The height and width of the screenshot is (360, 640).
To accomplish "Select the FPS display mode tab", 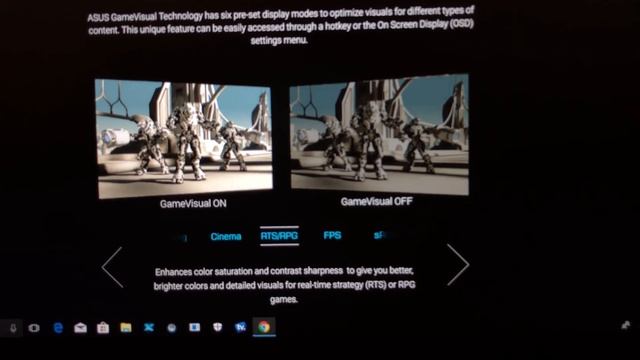I will pos(332,235).
